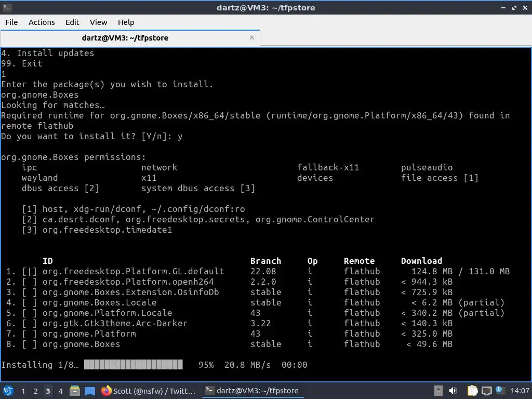Select the dartz@VM3: ~/tfpstore tab
Image resolution: width=532 pixels, height=399 pixels.
[x=125, y=37]
